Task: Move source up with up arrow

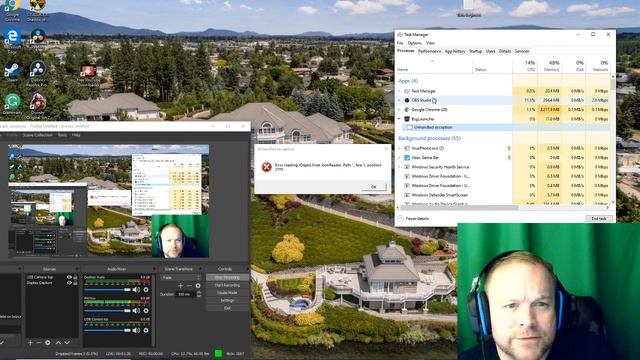Action: pos(58,343)
